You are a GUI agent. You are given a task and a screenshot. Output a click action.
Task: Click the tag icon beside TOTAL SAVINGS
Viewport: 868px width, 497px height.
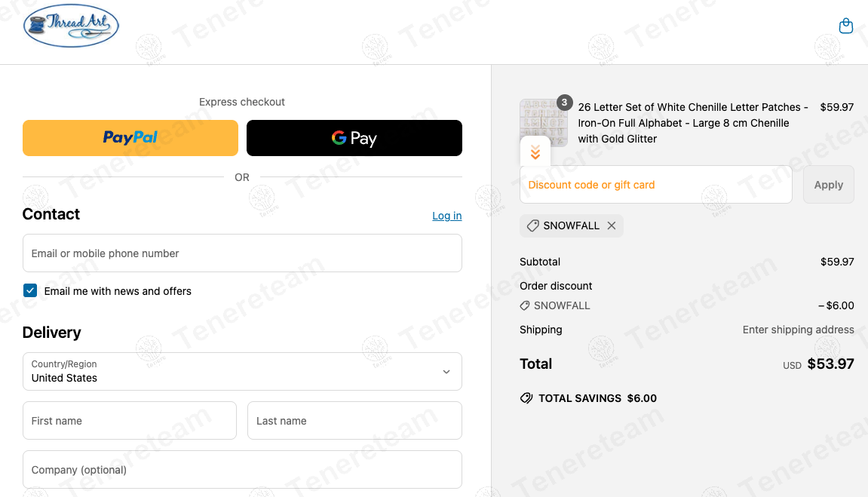pyautogui.click(x=526, y=398)
